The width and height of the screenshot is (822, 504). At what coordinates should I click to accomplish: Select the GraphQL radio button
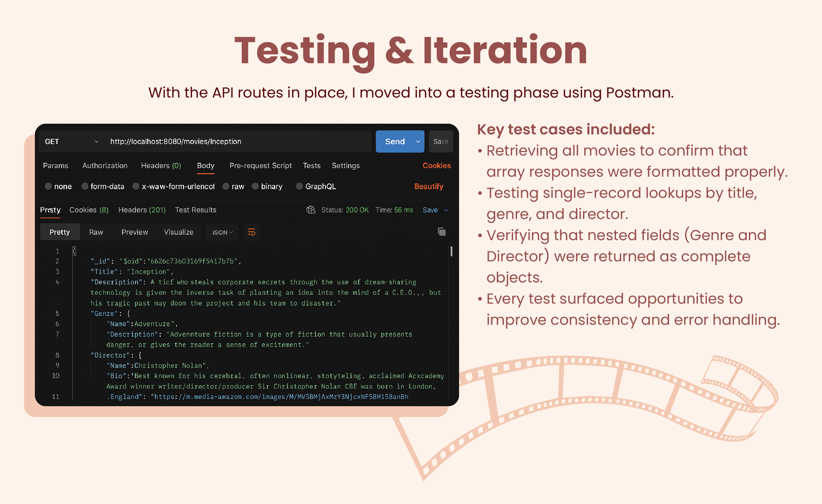300,186
